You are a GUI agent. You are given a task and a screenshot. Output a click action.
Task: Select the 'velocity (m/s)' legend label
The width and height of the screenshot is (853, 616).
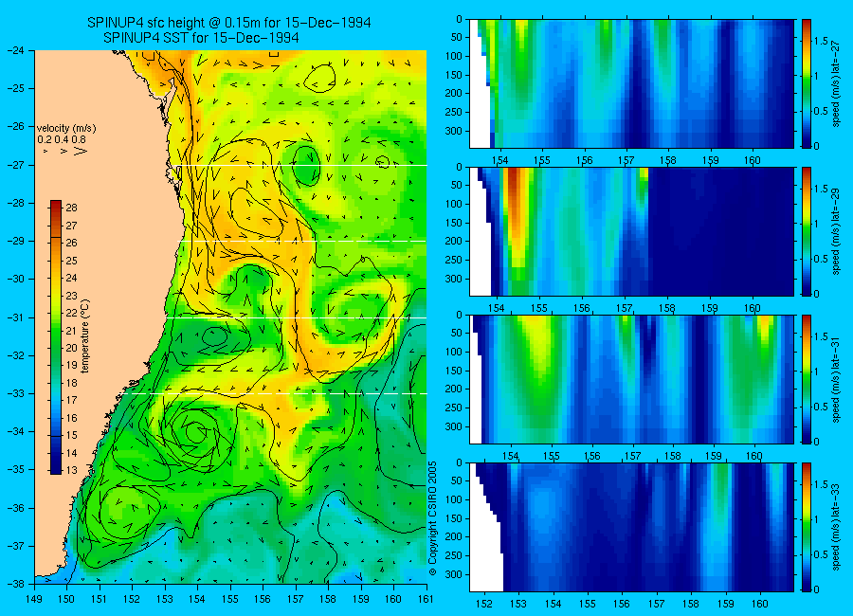[x=66, y=129]
